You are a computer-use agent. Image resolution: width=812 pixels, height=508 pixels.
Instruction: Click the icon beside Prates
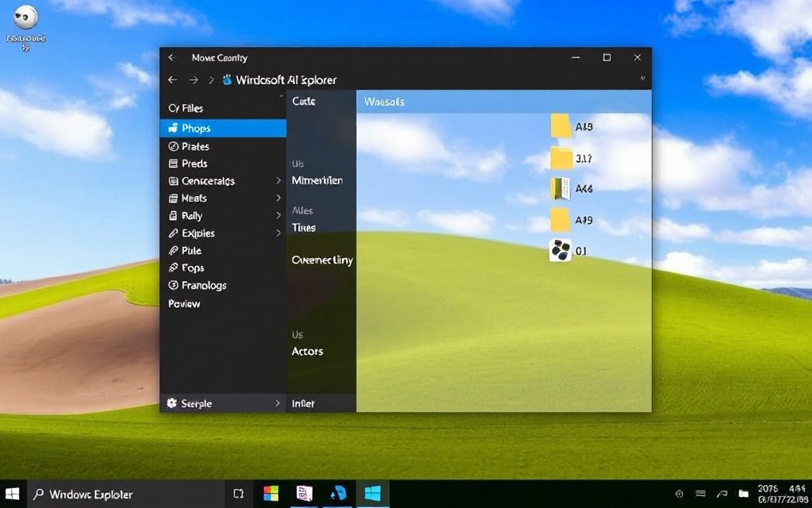(x=174, y=147)
